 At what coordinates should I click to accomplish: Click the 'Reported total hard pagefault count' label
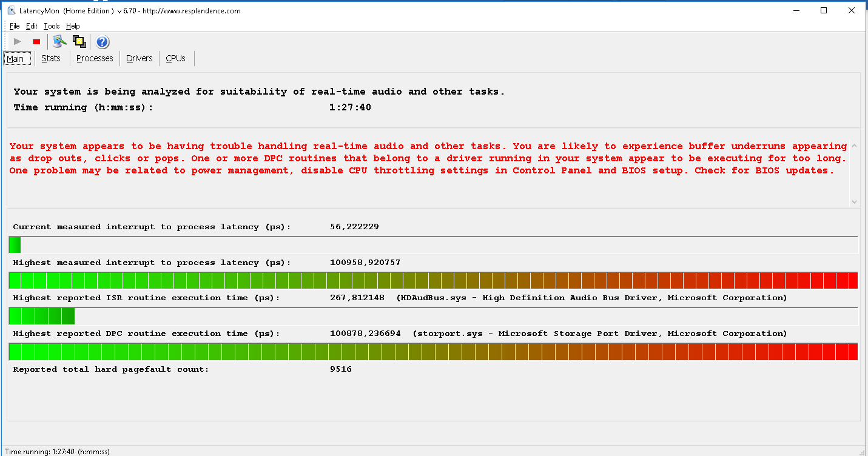point(111,369)
